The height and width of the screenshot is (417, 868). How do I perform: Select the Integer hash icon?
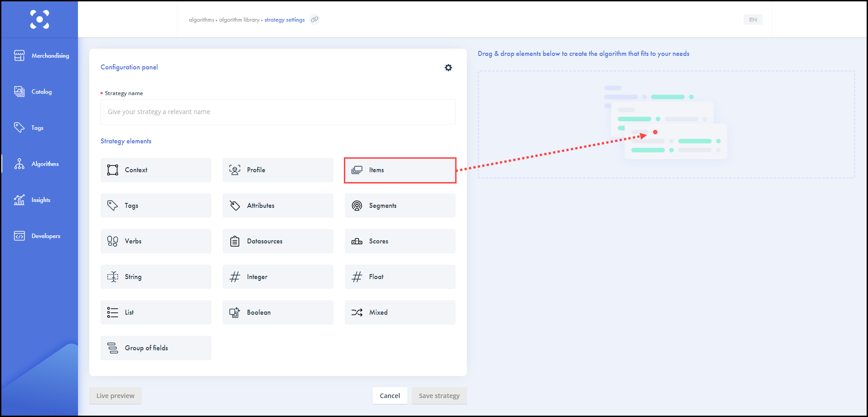pyautogui.click(x=235, y=277)
